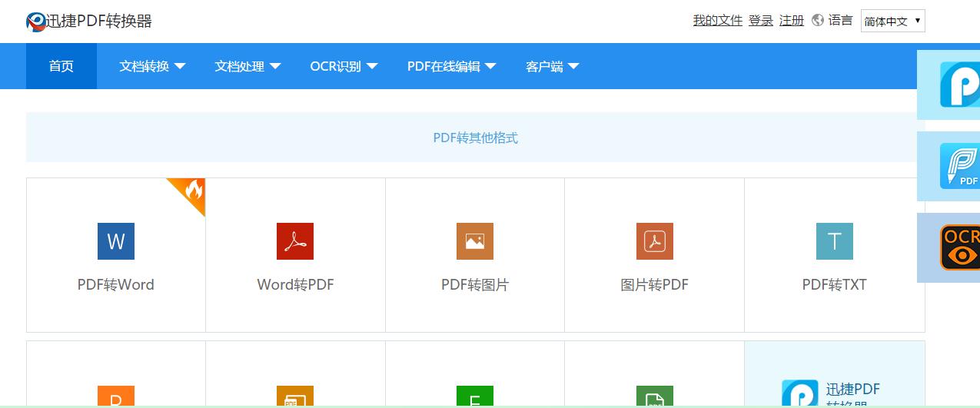This screenshot has height=408, width=980.
Task: Click the orange flame hot badge on PDF转Word
Action: [191, 192]
